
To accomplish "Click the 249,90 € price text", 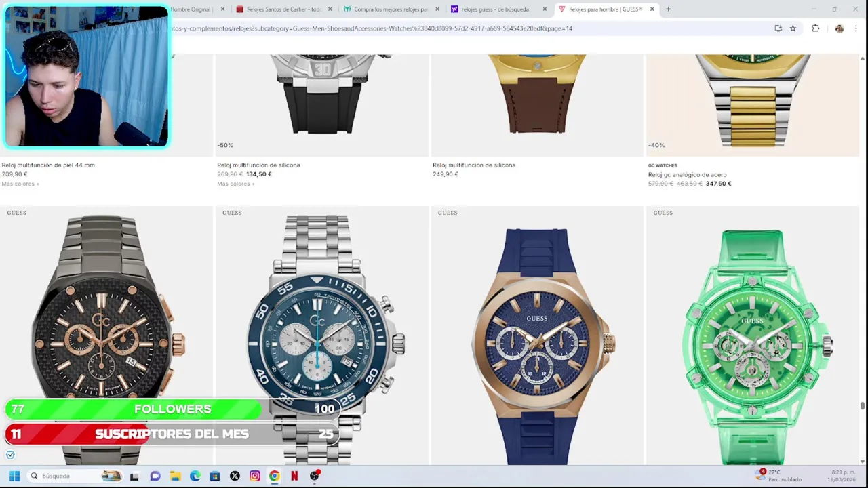I will (446, 174).
